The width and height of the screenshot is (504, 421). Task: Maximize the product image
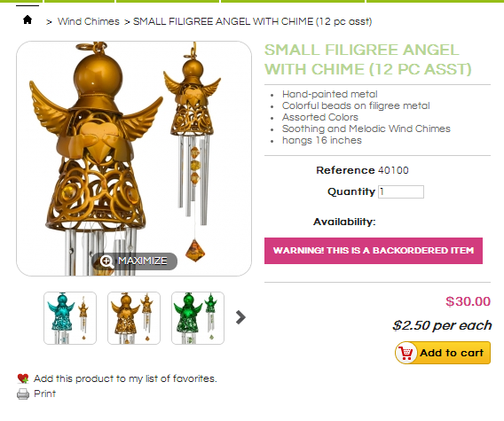(135, 261)
